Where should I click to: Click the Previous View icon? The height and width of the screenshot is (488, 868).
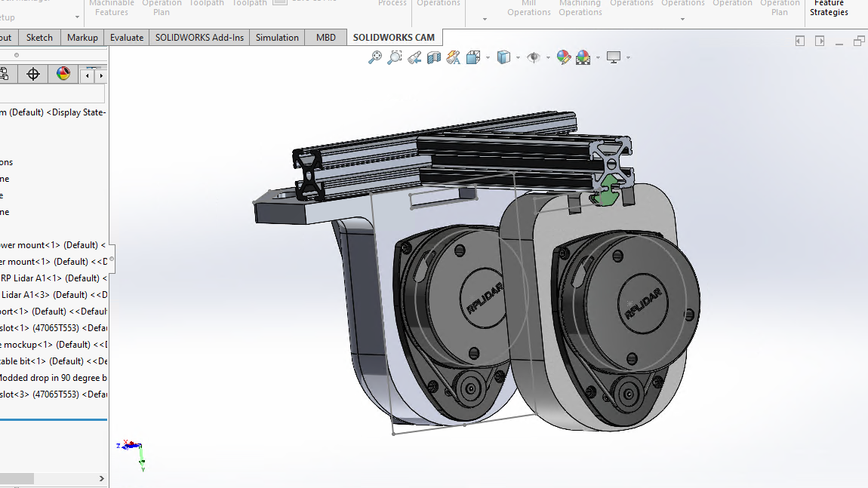tap(414, 57)
